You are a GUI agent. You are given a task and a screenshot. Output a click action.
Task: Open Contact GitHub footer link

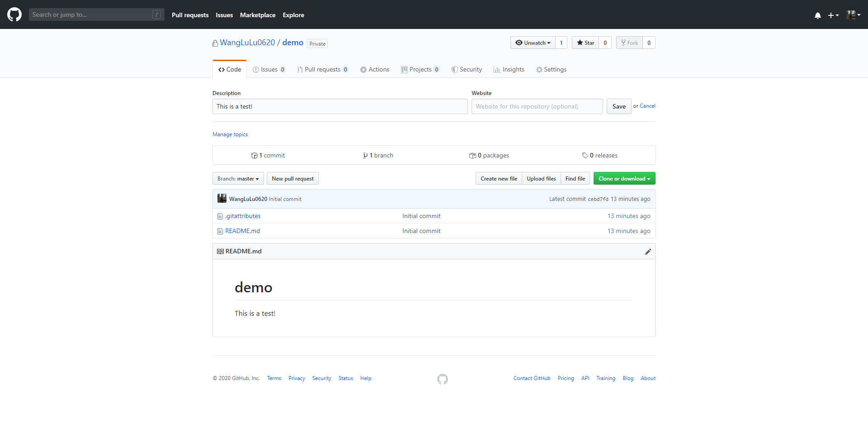[x=532, y=378]
